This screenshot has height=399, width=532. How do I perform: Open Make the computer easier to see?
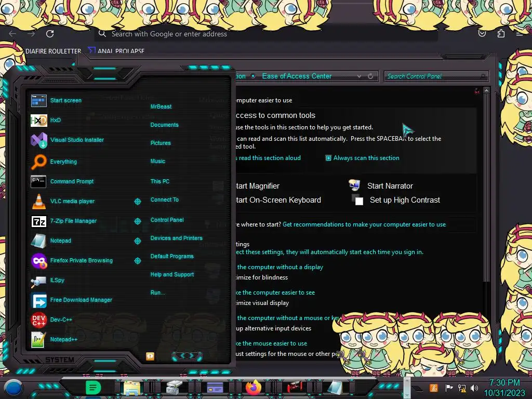coord(275,293)
